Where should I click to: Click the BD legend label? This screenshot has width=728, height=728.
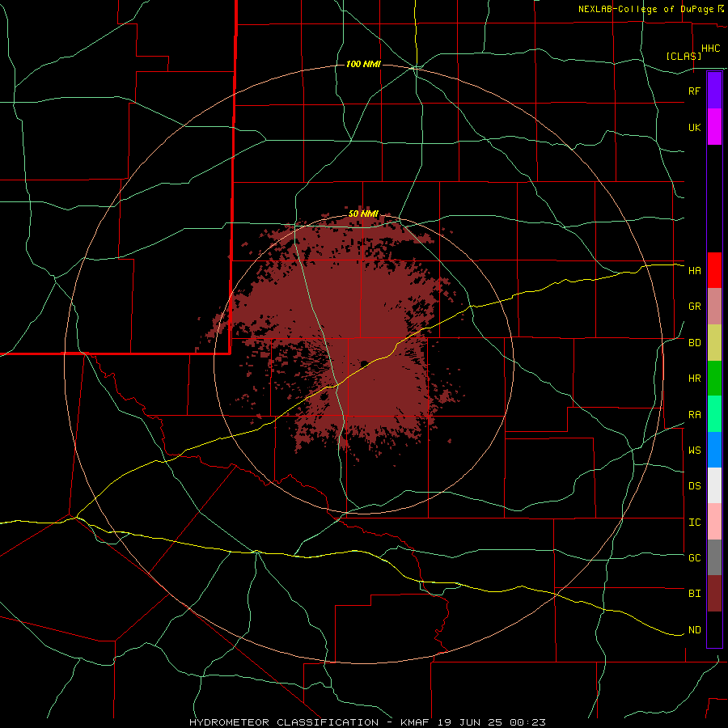pos(694,343)
